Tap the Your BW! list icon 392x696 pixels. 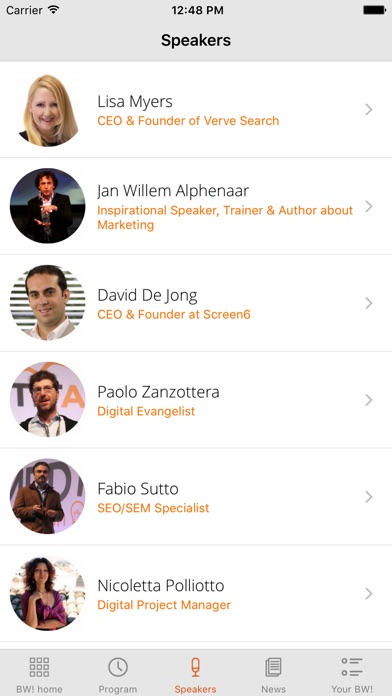point(352,667)
